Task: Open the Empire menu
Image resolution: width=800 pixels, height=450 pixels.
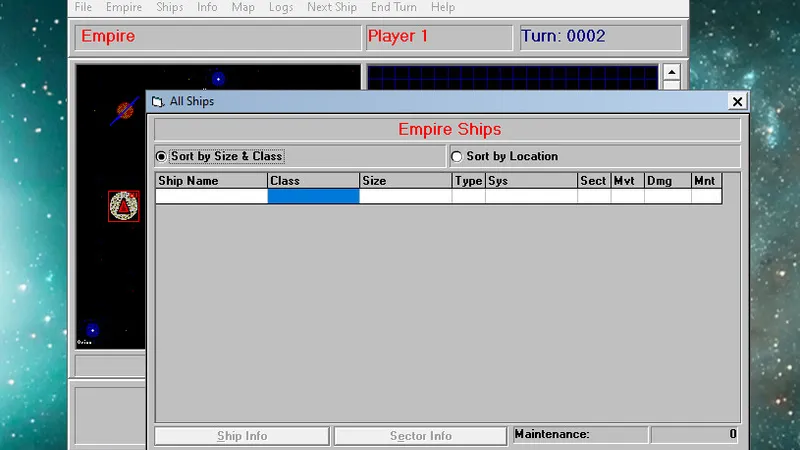Action: 124,7
